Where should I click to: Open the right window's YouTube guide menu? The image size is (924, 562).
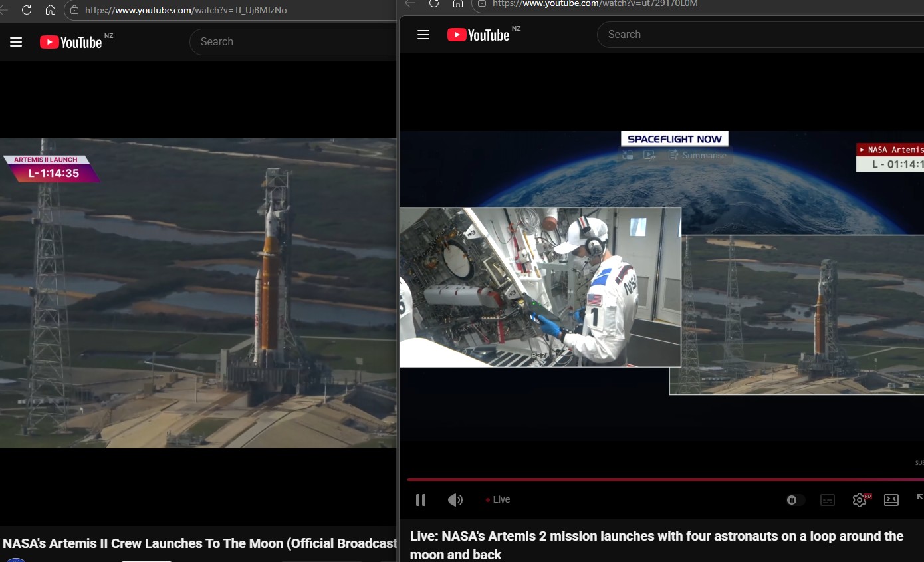coord(423,35)
